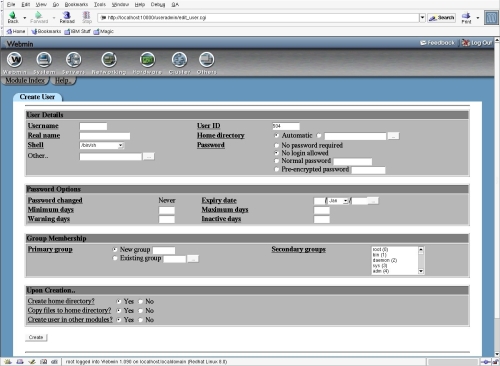Select Normal password option
Screen dimensions: 500x366
pos(277,161)
